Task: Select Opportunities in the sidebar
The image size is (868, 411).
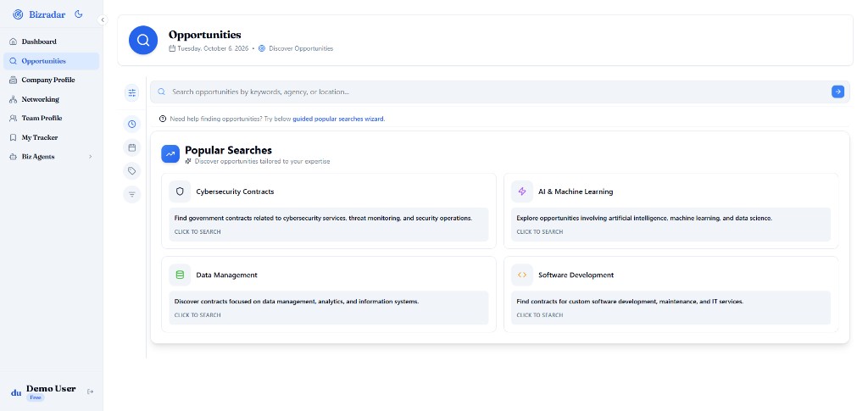Action: (x=51, y=61)
